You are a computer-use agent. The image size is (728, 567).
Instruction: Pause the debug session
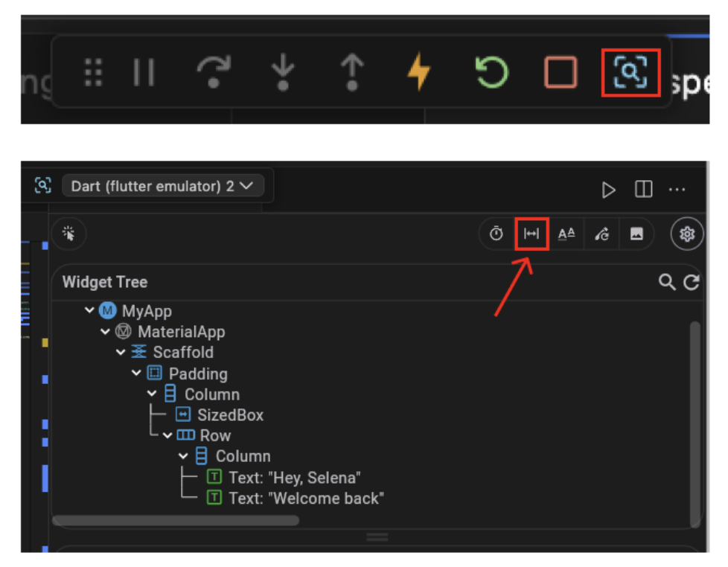[x=144, y=72]
